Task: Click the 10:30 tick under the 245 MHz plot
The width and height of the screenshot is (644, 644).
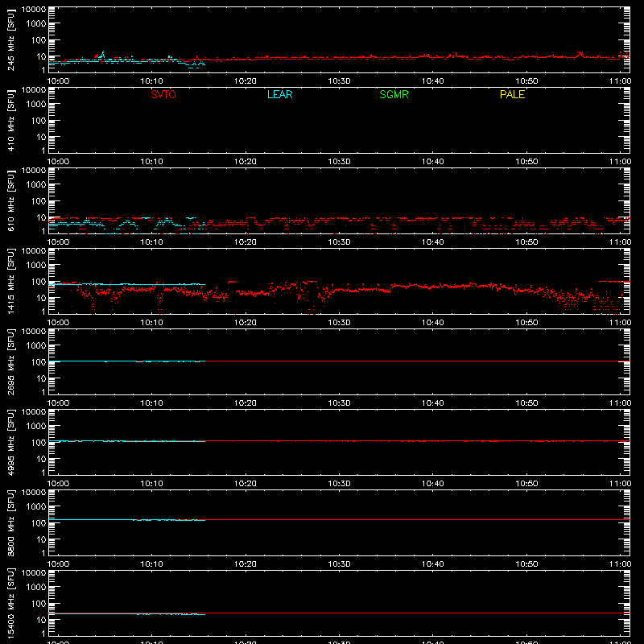Action: click(339, 81)
